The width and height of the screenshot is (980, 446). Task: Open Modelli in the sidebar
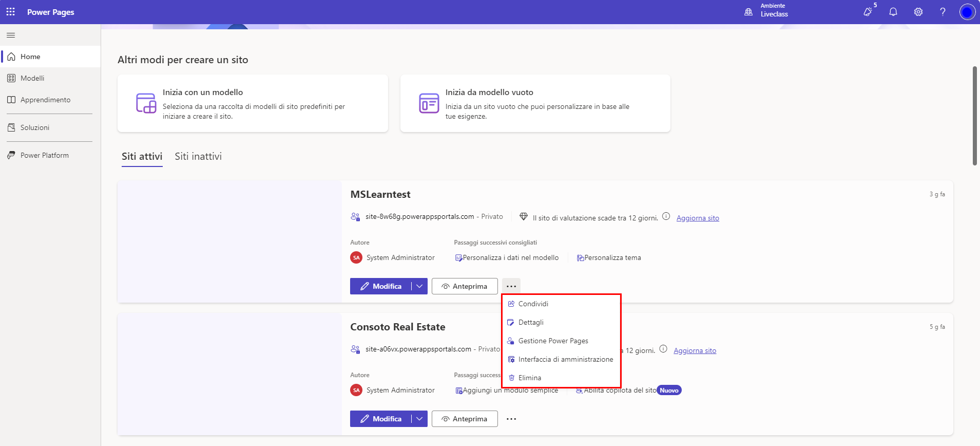pos(50,78)
